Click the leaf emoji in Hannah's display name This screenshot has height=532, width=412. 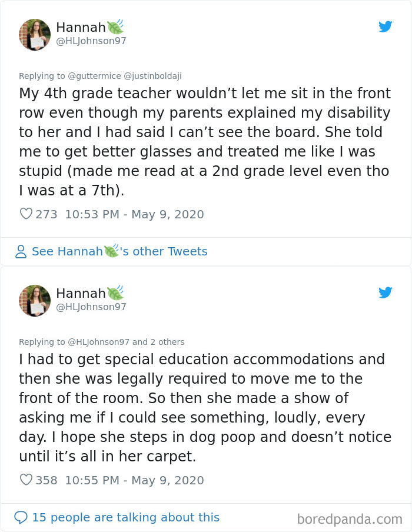[114, 26]
